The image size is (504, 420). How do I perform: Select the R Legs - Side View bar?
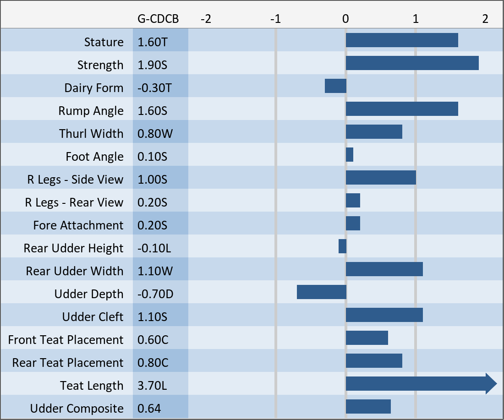pyautogui.click(x=381, y=178)
